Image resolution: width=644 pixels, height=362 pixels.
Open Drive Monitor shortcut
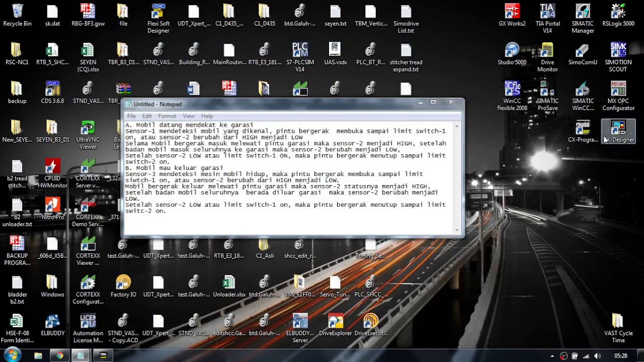(x=547, y=57)
